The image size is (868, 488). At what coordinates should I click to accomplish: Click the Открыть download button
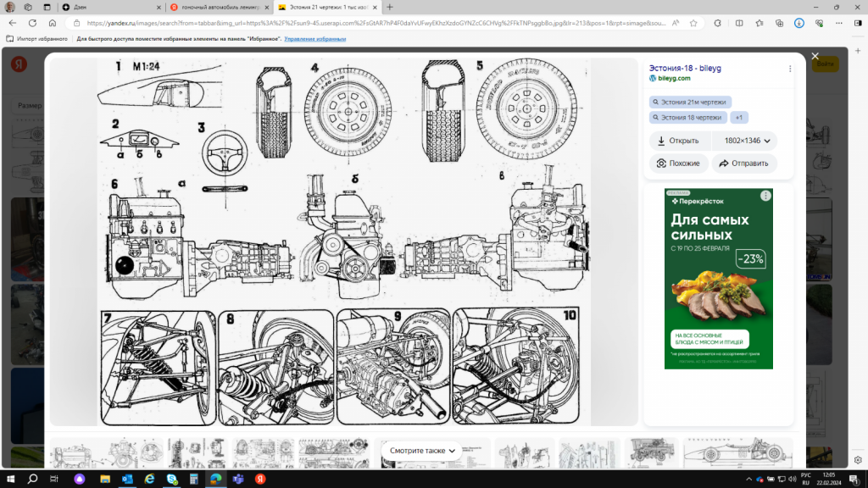coord(678,141)
